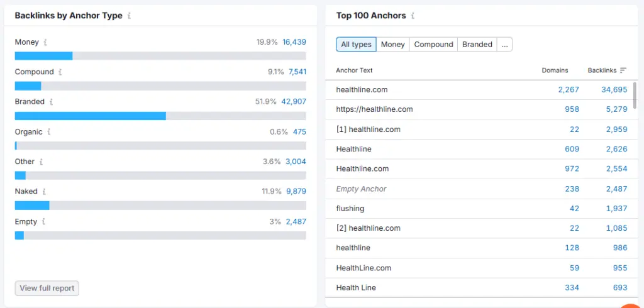This screenshot has height=308, width=644.
Task: Sort by Backlinks column sort icon
Action: (x=623, y=70)
